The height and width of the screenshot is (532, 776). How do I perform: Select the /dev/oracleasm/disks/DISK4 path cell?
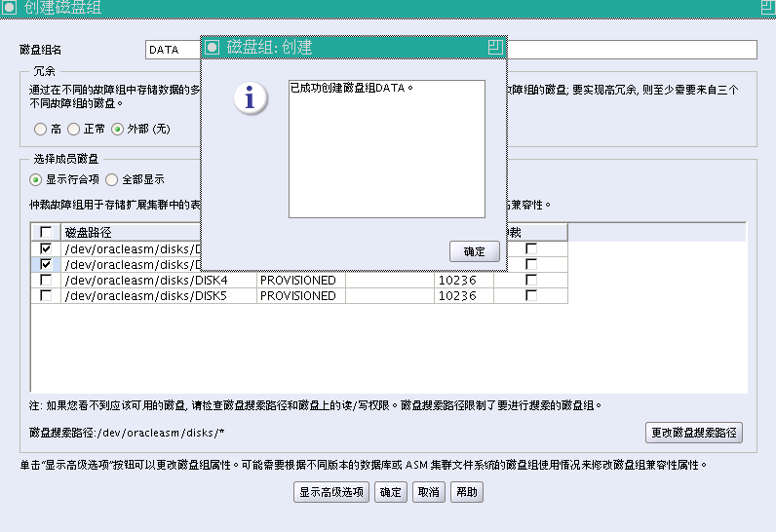(158, 281)
